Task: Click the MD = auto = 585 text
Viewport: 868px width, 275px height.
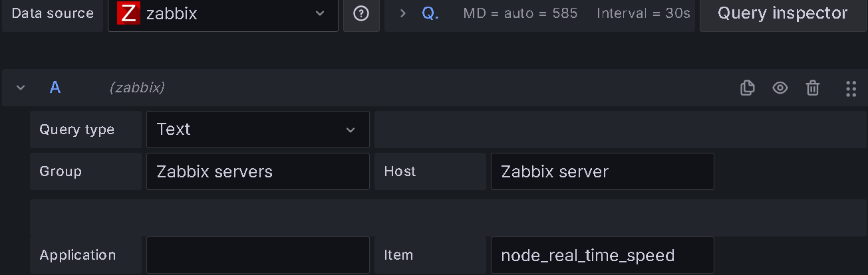Action: click(x=520, y=13)
